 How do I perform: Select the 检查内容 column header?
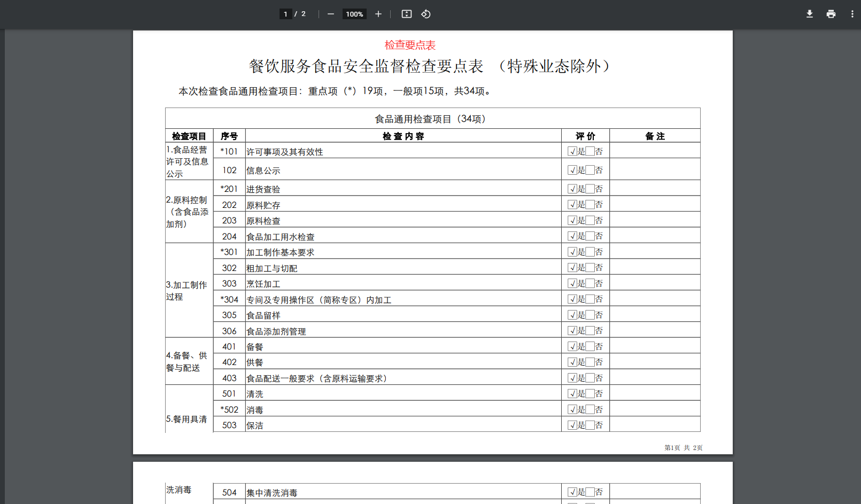coord(403,136)
